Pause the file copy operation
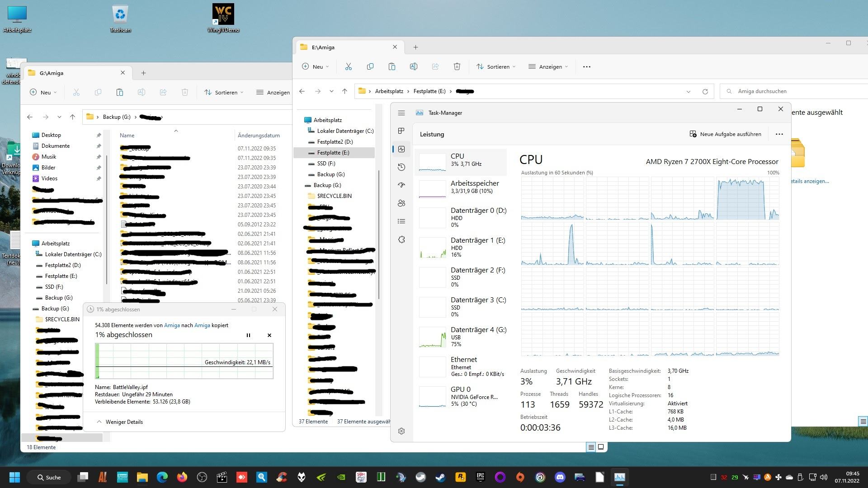This screenshot has width=868, height=488. pyautogui.click(x=248, y=335)
